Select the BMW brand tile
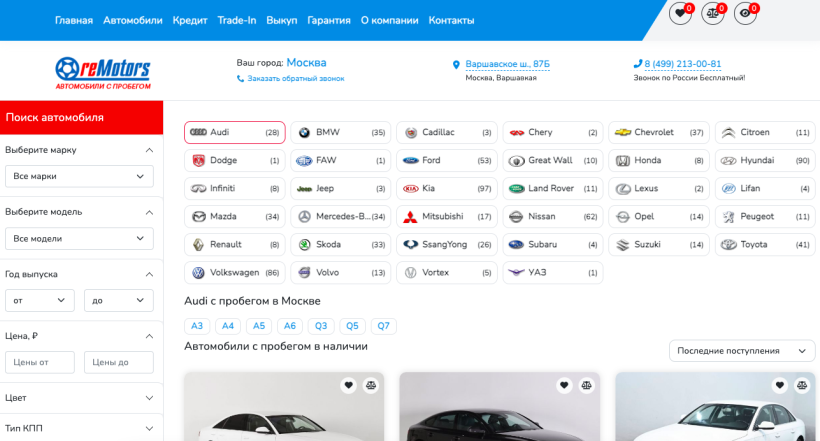This screenshot has width=820, height=441. coord(340,132)
